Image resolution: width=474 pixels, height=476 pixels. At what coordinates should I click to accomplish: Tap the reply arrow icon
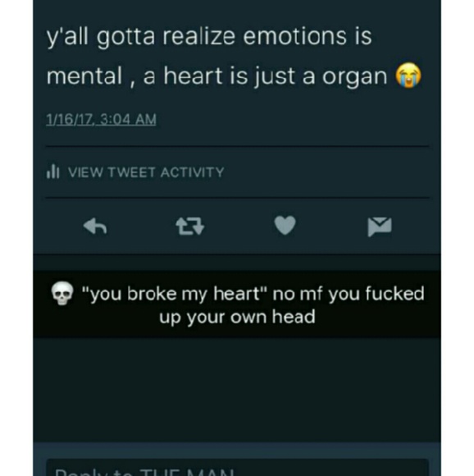[95, 227]
